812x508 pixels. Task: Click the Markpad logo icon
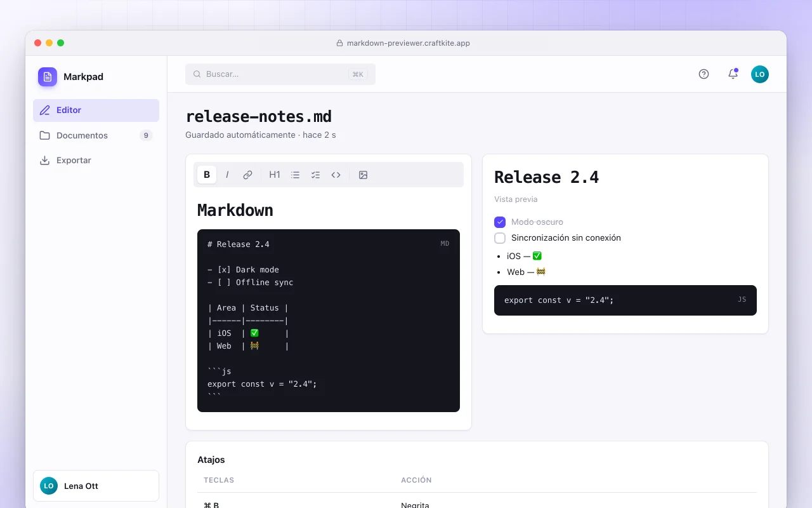click(48, 77)
